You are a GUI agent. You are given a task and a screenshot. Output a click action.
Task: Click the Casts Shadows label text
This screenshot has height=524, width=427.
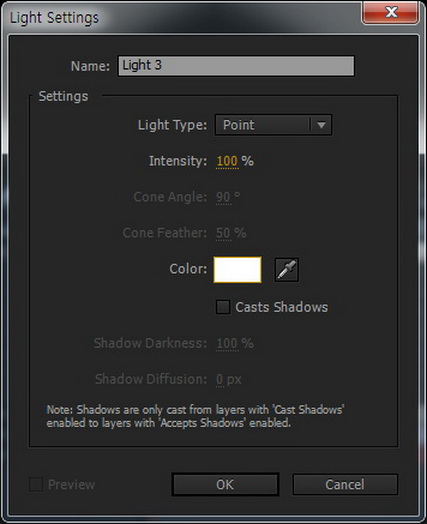[282, 307]
